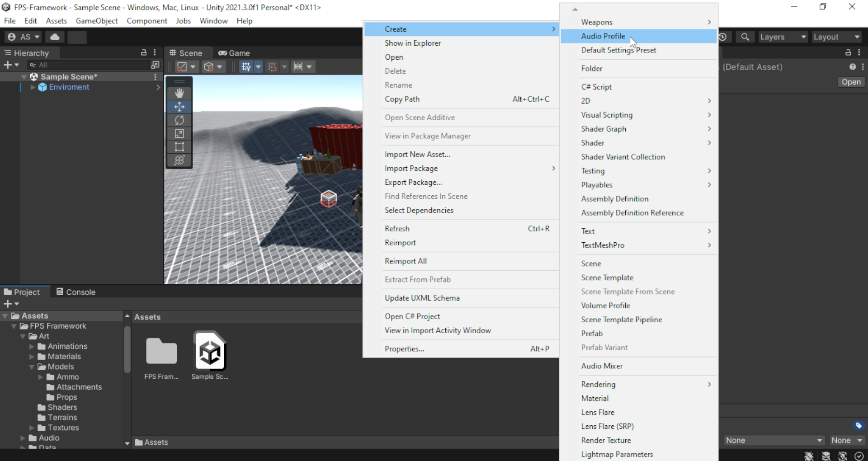This screenshot has width=868, height=461.
Task: Select the Terrains folder in Project
Action: pyautogui.click(x=62, y=418)
